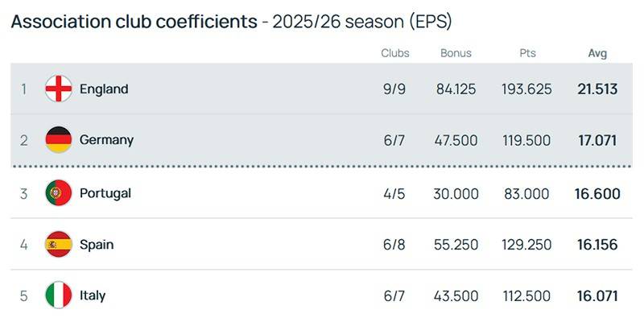Sort table by Clubs column header
The height and width of the screenshot is (322, 644).
(395, 53)
